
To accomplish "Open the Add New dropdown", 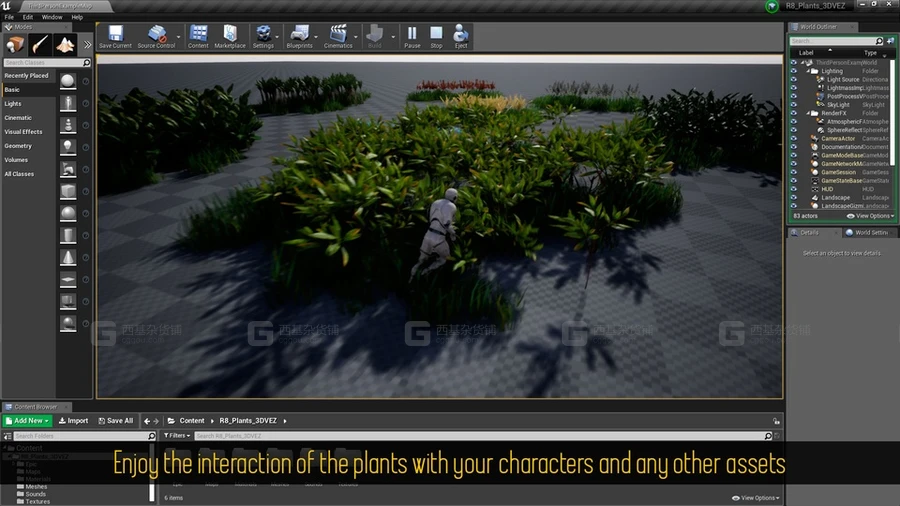I will pyautogui.click(x=27, y=421).
